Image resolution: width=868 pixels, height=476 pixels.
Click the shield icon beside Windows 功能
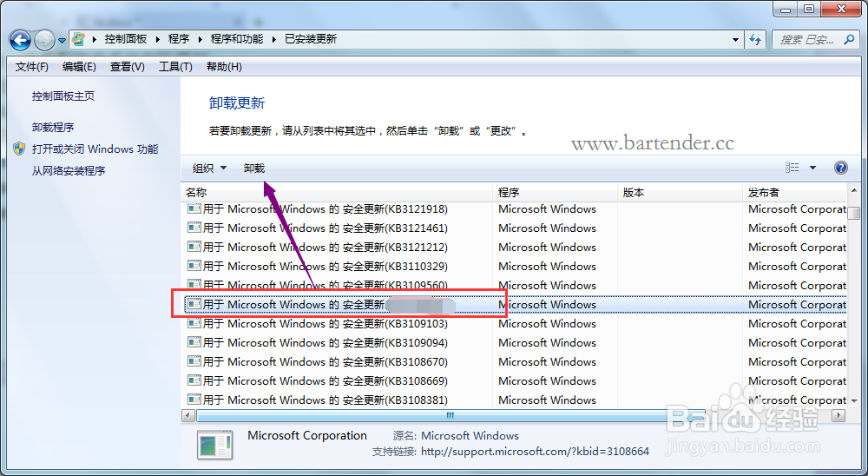20,149
